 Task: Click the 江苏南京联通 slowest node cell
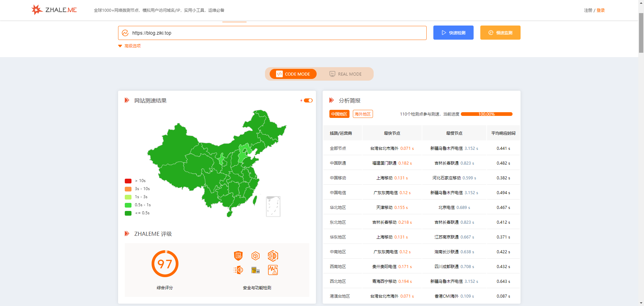pyautogui.click(x=454, y=237)
